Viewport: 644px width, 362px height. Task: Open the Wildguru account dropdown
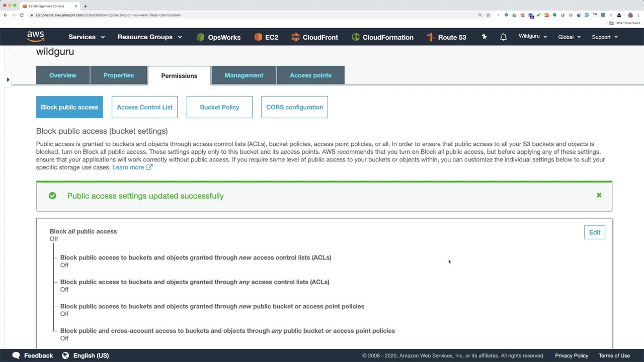(533, 36)
